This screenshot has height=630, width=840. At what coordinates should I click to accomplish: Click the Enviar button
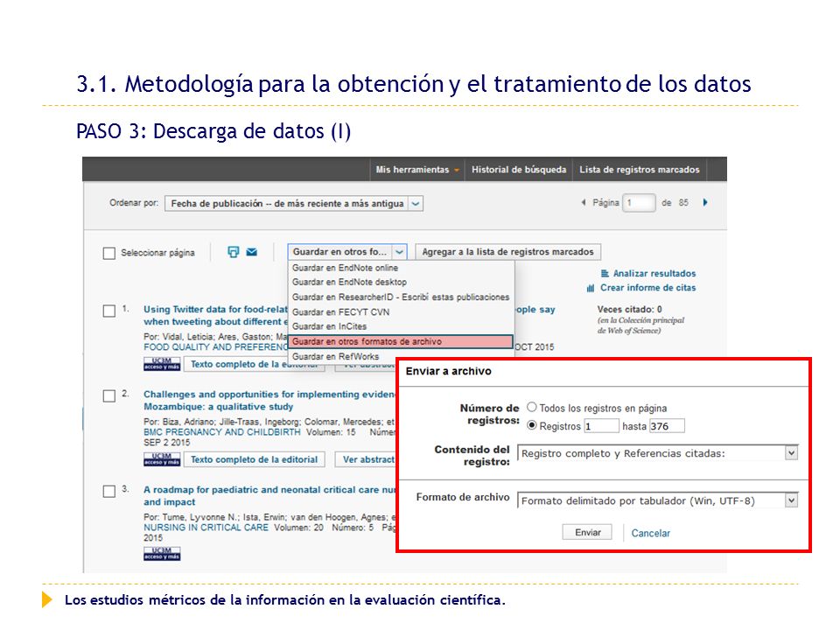(587, 532)
